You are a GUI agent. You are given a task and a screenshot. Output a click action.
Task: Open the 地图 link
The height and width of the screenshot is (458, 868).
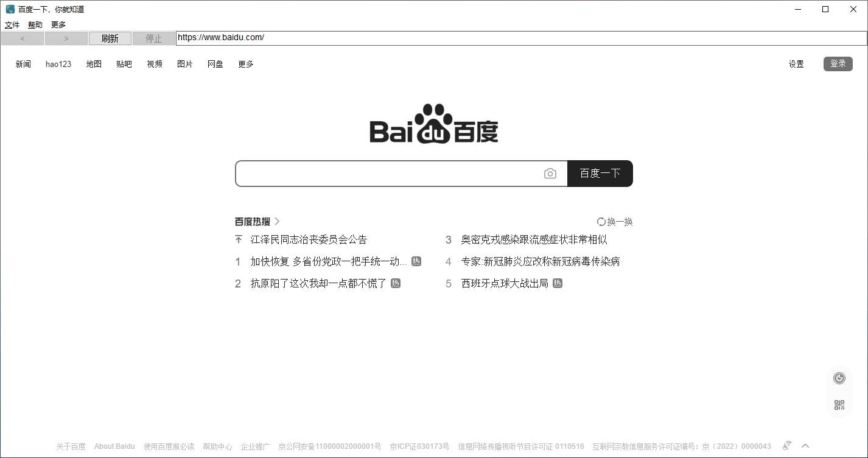pos(94,64)
